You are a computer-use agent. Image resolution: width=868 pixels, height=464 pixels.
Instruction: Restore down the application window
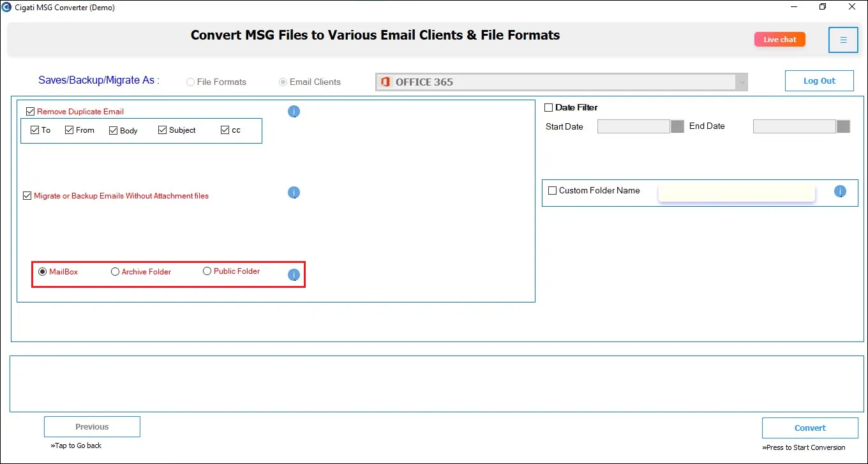coord(823,7)
